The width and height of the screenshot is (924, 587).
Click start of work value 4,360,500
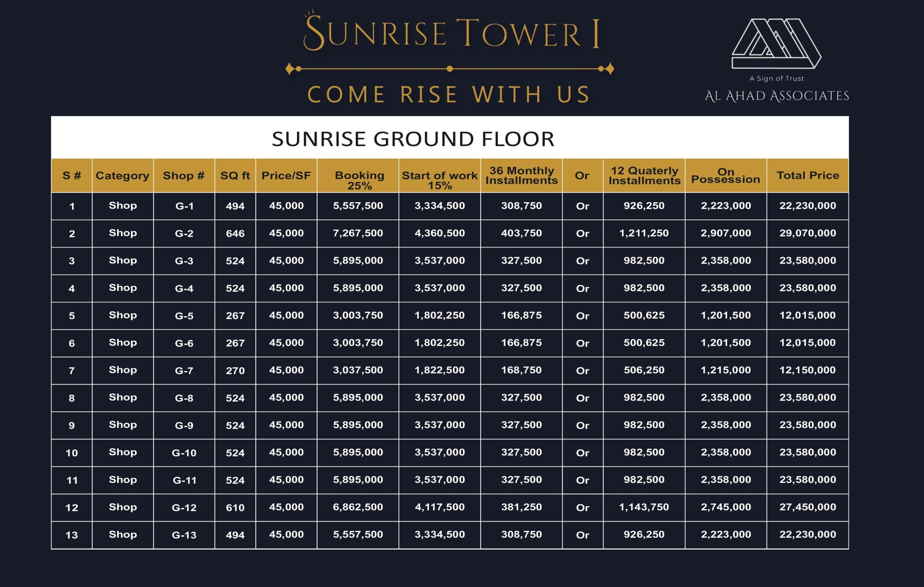(440, 233)
